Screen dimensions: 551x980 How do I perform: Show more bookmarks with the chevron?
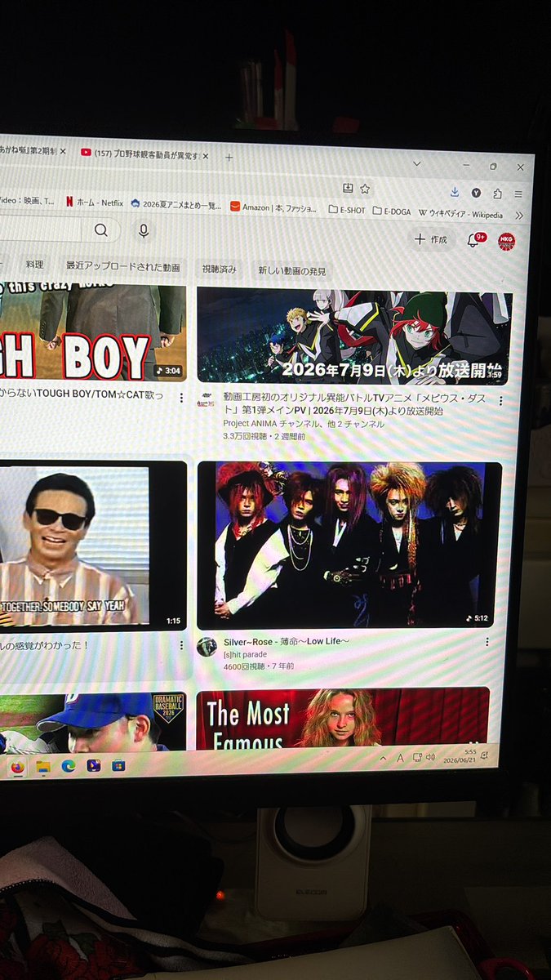(519, 216)
